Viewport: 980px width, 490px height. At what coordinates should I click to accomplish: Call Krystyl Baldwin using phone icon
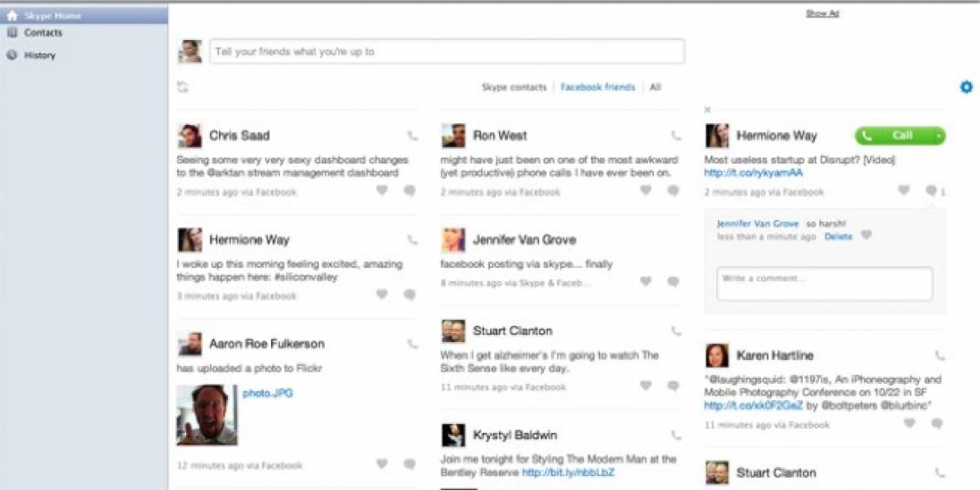click(x=676, y=435)
